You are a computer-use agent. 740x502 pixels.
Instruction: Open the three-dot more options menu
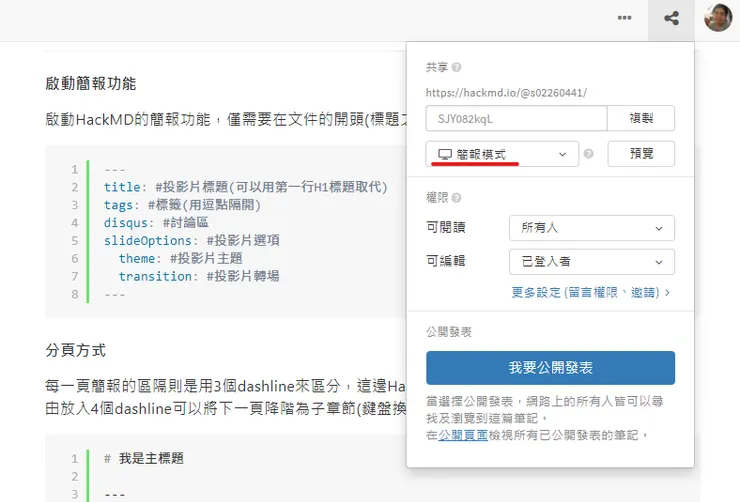click(x=624, y=18)
